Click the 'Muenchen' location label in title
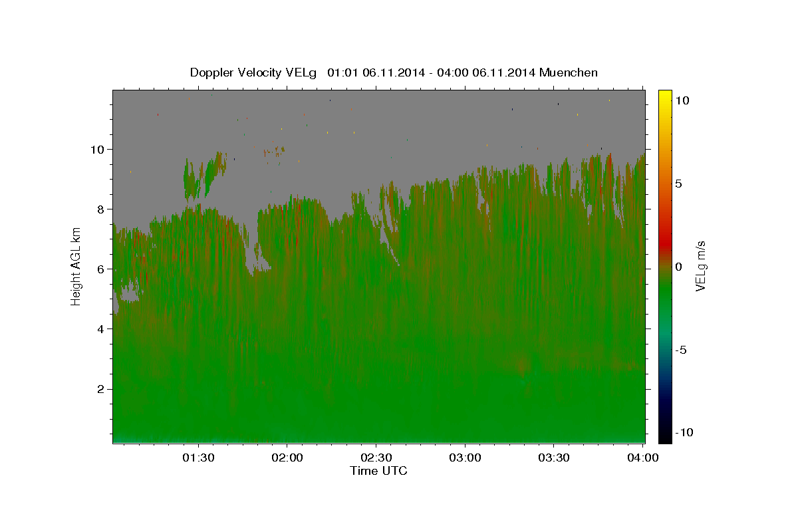 click(569, 72)
